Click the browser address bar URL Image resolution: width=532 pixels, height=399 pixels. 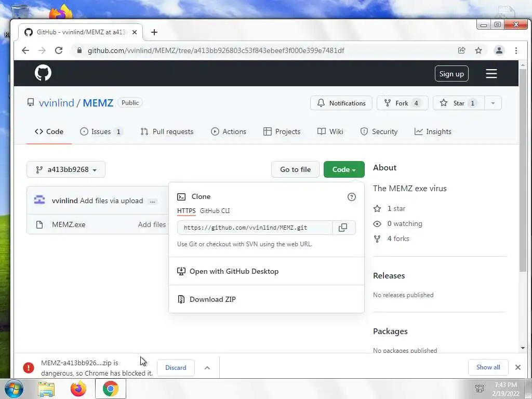(216, 50)
